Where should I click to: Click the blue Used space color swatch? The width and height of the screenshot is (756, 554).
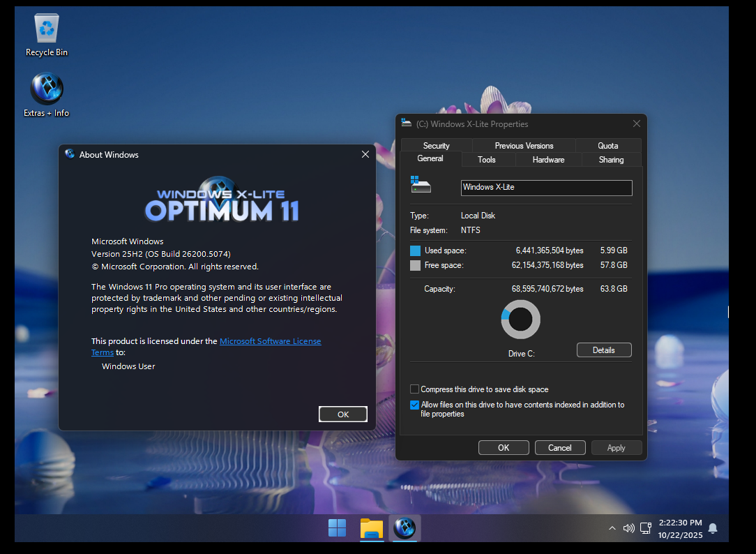(x=415, y=250)
